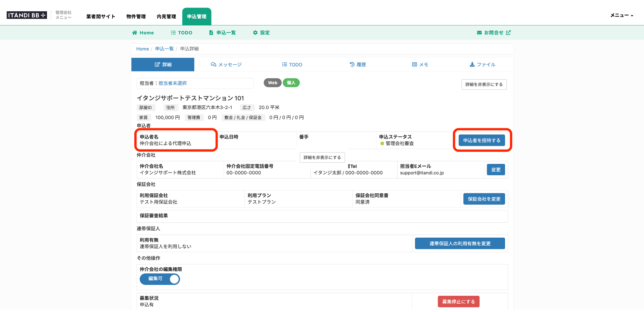
Task: Click the ITANDI BB logo
Action: click(27, 15)
